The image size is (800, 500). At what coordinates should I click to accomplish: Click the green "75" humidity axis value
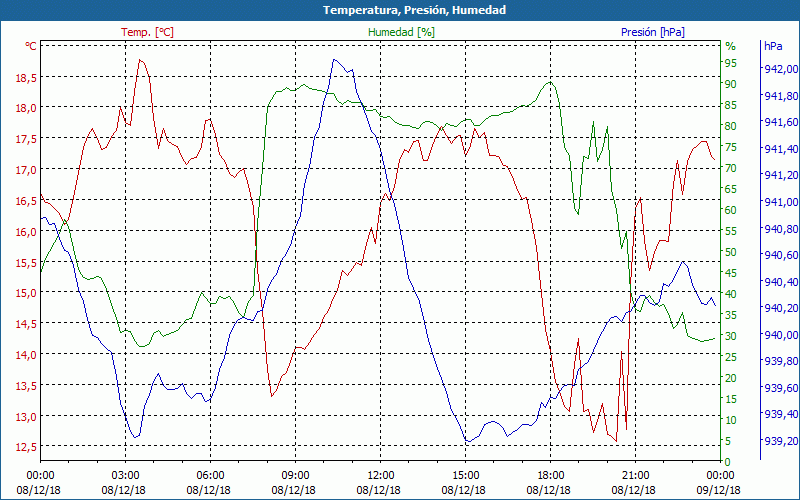point(731,147)
